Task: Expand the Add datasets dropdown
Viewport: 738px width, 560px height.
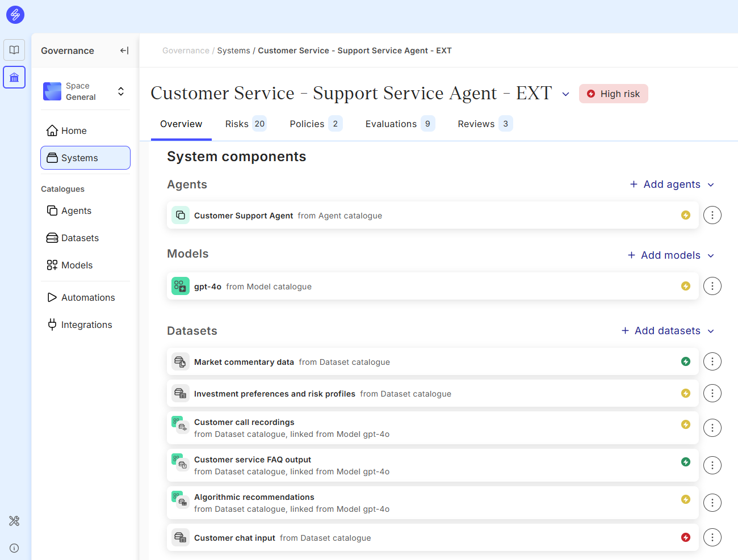Action: (x=667, y=331)
